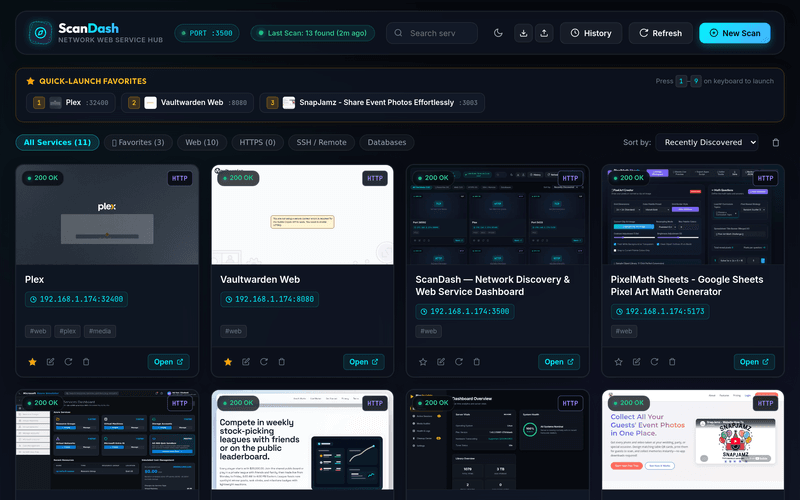Launch SnapJamz quick-launch favorite
The image size is (800, 500).
tap(372, 103)
